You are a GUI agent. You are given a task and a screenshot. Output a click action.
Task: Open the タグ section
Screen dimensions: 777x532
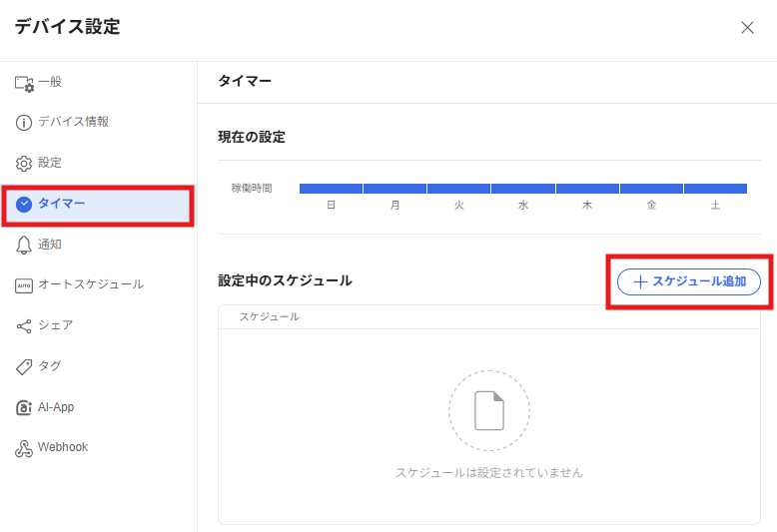[98, 366]
